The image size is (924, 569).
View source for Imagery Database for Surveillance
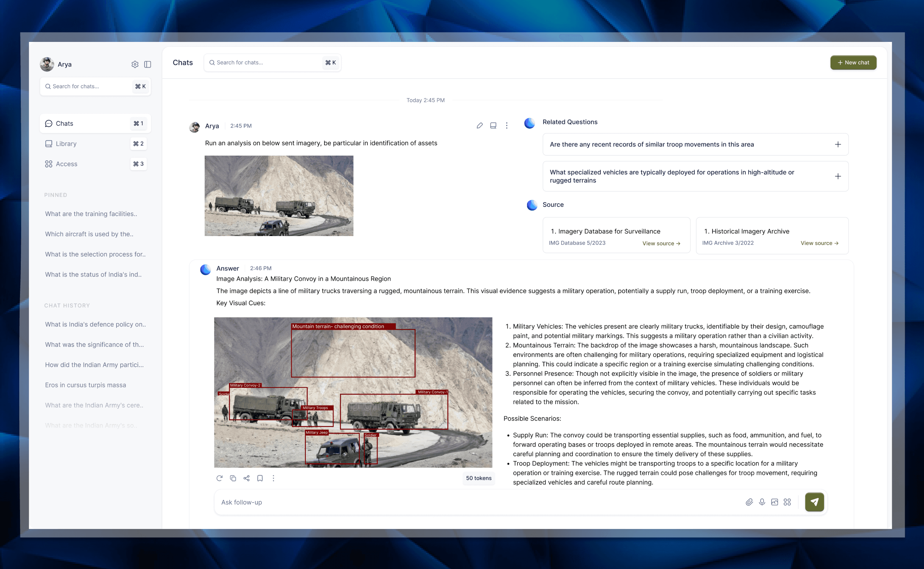pos(661,243)
